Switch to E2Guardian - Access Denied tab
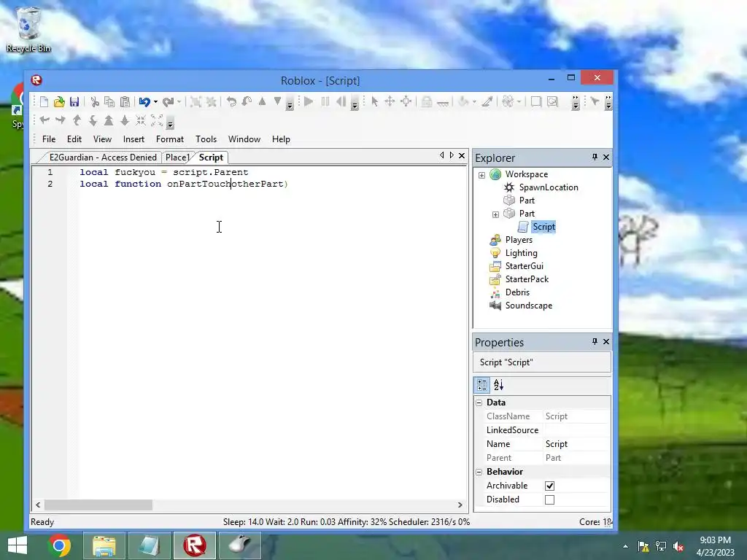The image size is (747, 560). pyautogui.click(x=103, y=157)
